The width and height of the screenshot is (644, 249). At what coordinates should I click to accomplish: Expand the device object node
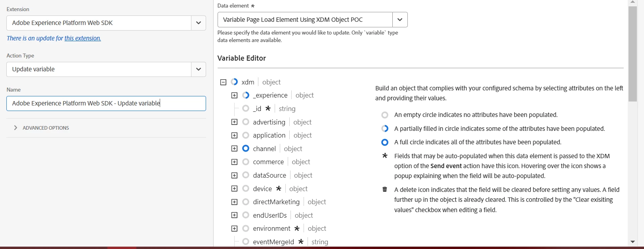[x=234, y=189]
